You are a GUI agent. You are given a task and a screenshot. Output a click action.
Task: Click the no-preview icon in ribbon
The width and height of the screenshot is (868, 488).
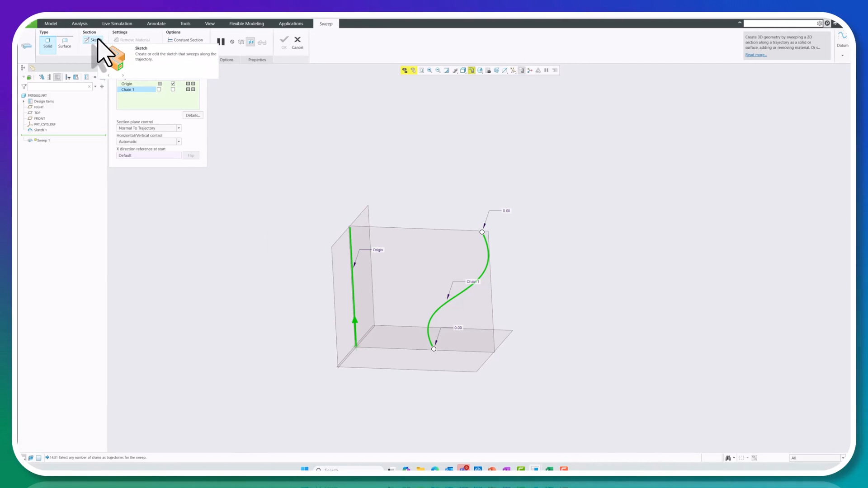coord(232,42)
